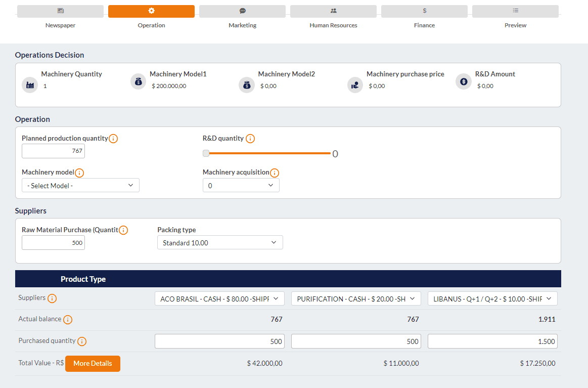
Task: Open the Machinery model dropdown
Action: (x=80, y=185)
